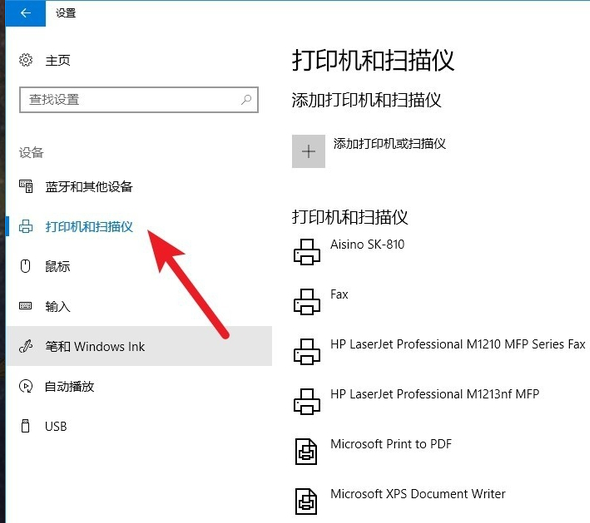
Task: Click the back arrow button
Action: tap(25, 13)
